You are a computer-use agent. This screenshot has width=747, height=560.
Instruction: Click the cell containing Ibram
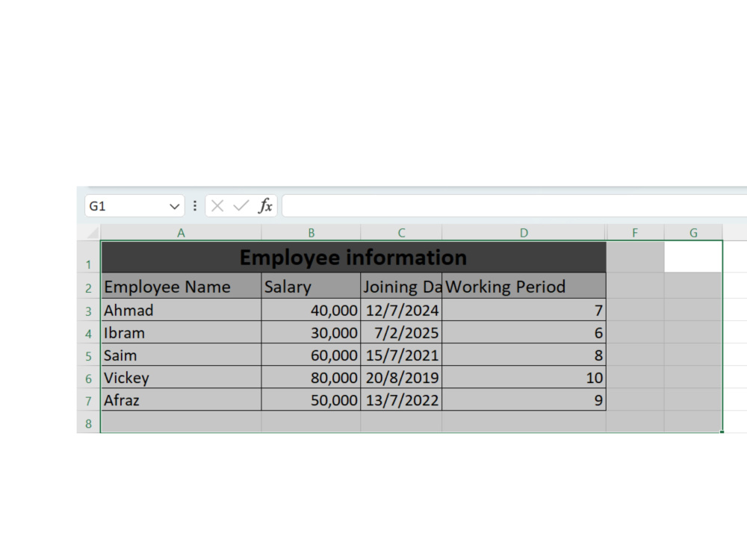pyautogui.click(x=181, y=332)
